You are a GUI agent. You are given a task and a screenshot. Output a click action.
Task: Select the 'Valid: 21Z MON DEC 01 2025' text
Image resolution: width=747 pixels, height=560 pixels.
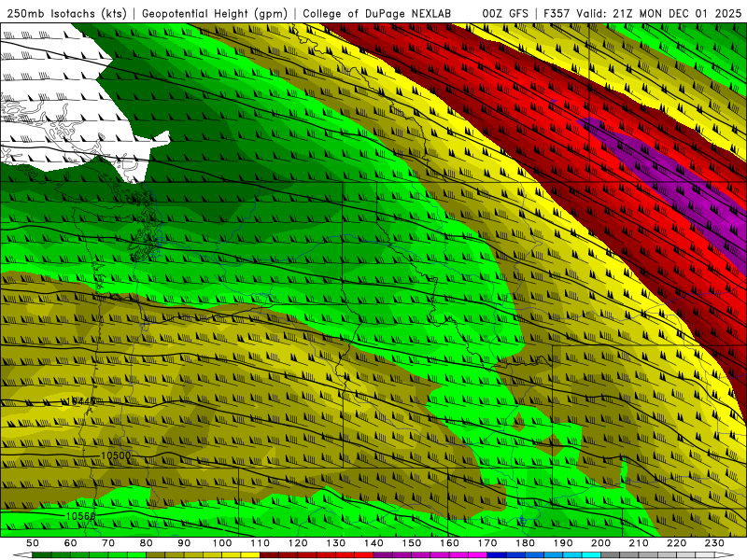click(x=659, y=13)
